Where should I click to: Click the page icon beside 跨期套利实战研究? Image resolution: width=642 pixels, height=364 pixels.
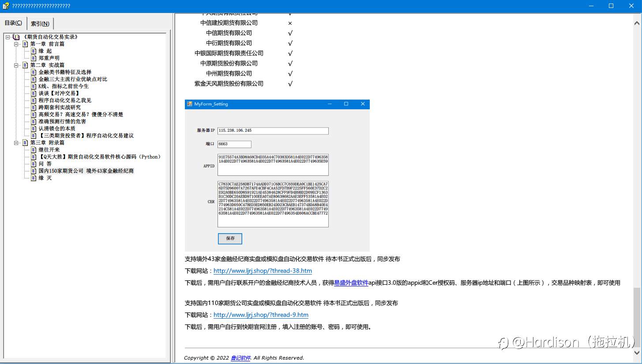34,108
